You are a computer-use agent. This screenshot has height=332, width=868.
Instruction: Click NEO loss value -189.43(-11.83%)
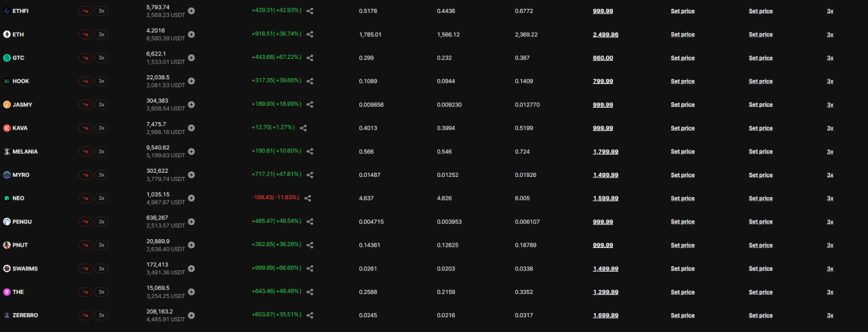(x=275, y=198)
